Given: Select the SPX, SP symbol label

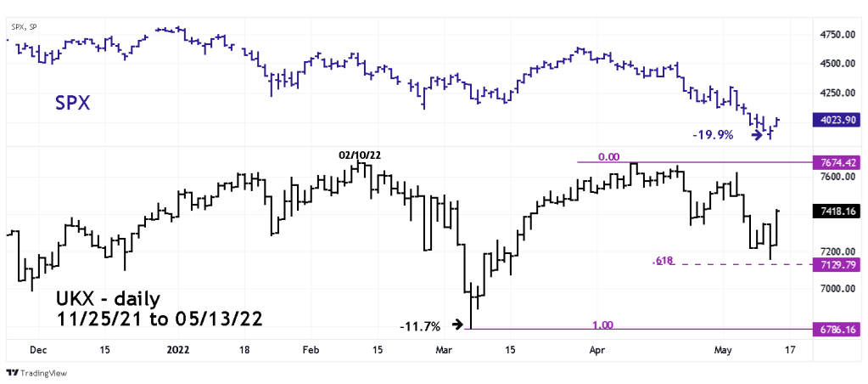Looking at the screenshot, I should [23, 27].
